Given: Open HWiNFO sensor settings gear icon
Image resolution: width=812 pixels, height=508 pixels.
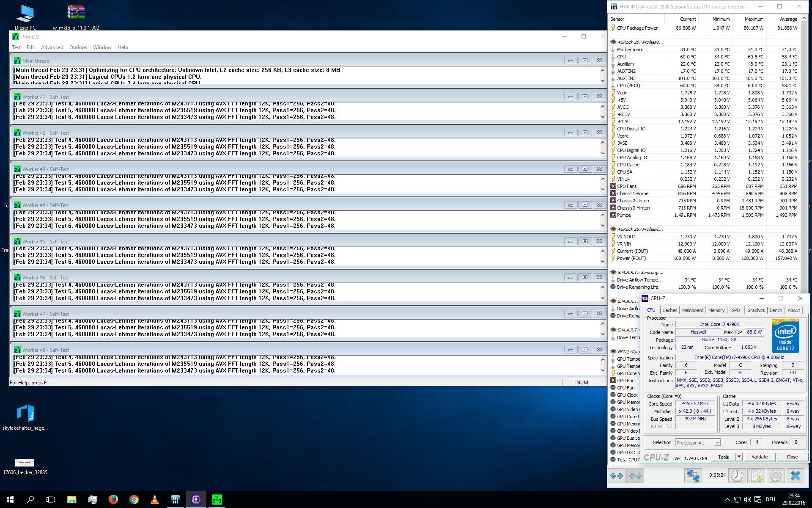Looking at the screenshot, I should click(x=775, y=476).
